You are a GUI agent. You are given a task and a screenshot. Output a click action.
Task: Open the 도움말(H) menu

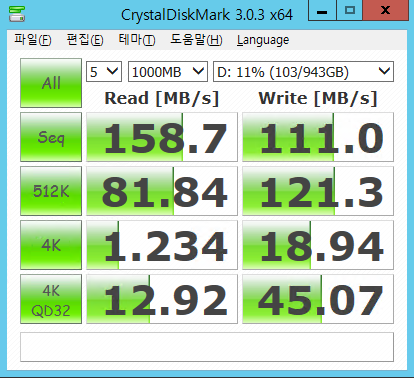pos(196,40)
